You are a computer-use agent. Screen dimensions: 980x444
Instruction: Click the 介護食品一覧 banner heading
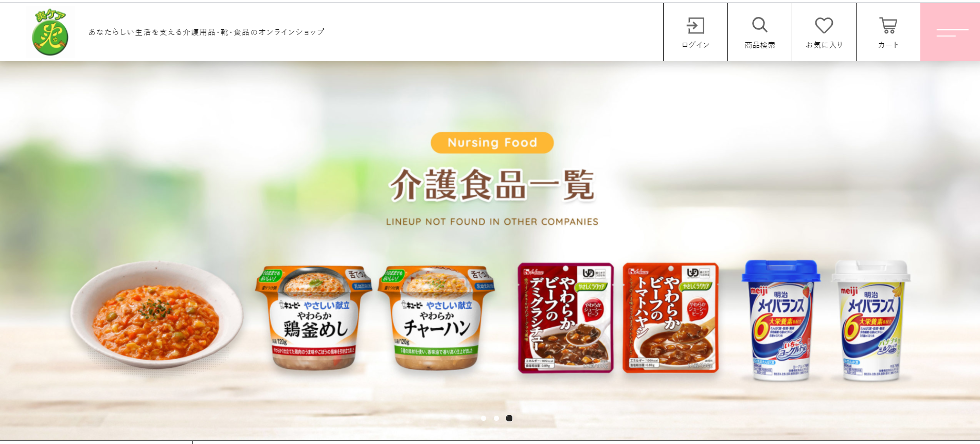(492, 184)
